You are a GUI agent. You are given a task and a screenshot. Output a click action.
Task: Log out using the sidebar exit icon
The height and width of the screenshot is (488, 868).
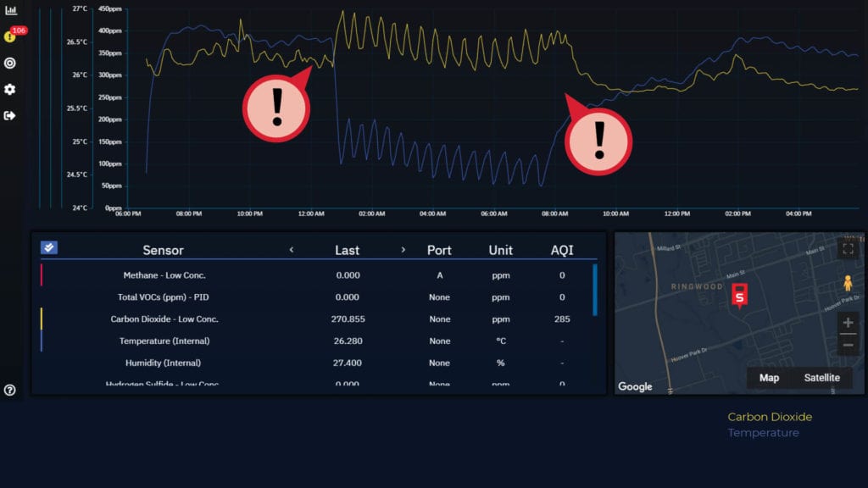click(10, 115)
